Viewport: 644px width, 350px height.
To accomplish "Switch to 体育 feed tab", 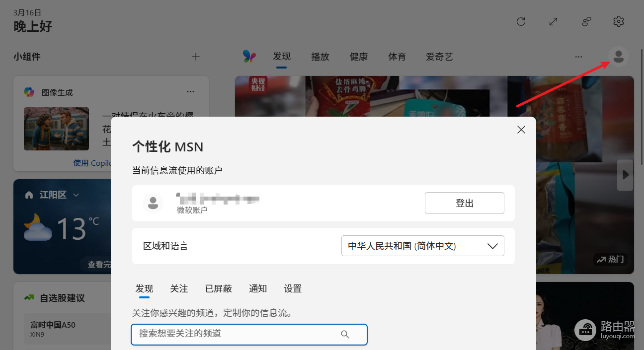I will [397, 57].
